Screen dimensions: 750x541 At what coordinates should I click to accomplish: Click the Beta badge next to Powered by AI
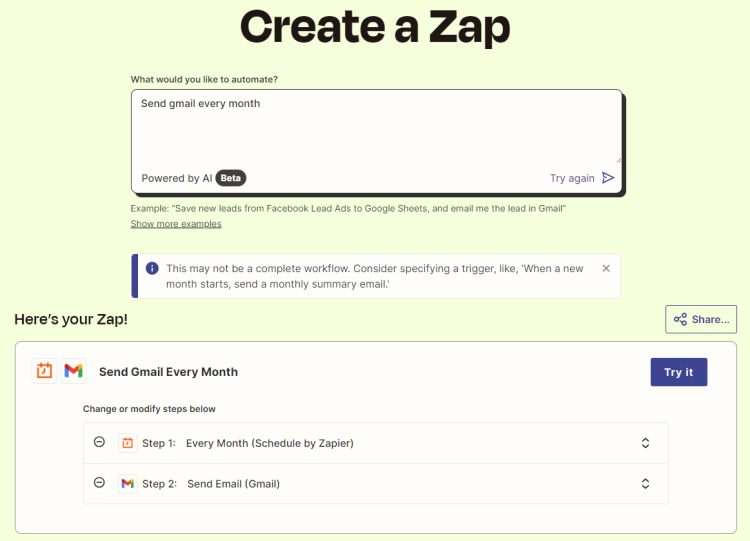coord(231,178)
